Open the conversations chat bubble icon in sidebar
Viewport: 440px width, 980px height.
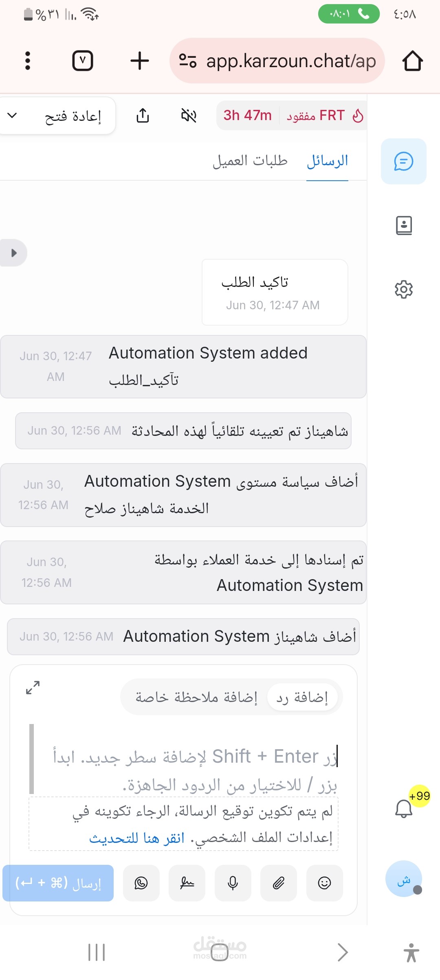[403, 161]
